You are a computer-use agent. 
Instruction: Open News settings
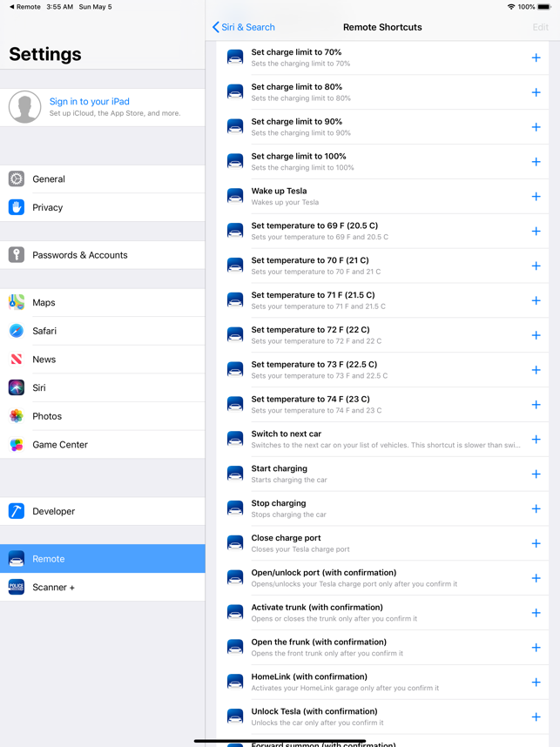pyautogui.click(x=103, y=360)
